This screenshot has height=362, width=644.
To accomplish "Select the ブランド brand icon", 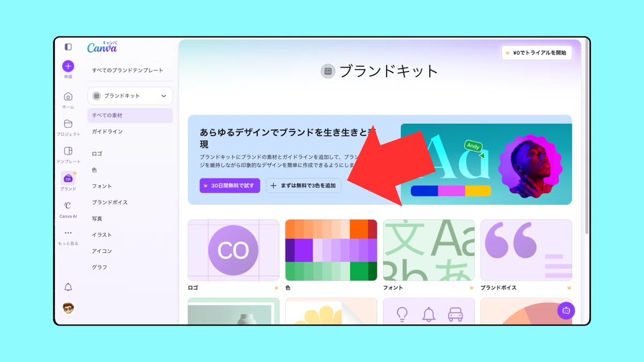I will (68, 179).
